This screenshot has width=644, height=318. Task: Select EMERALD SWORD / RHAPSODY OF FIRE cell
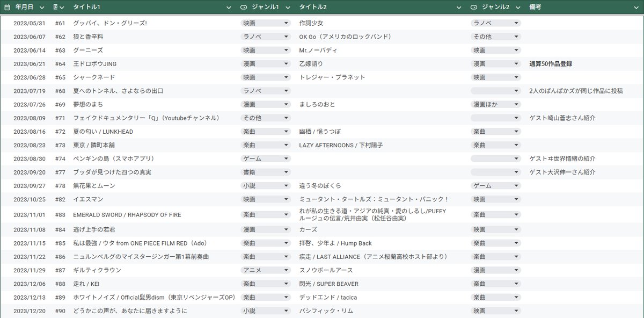[x=127, y=214]
